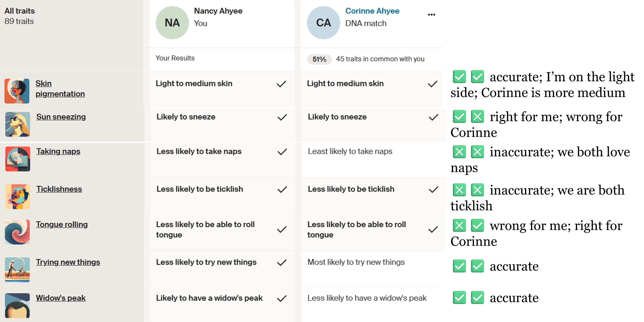Viewport: 644px width, 322px height.
Task: Open the three-dot menu beside Corinne Ahyee
Action: pyautogui.click(x=431, y=15)
